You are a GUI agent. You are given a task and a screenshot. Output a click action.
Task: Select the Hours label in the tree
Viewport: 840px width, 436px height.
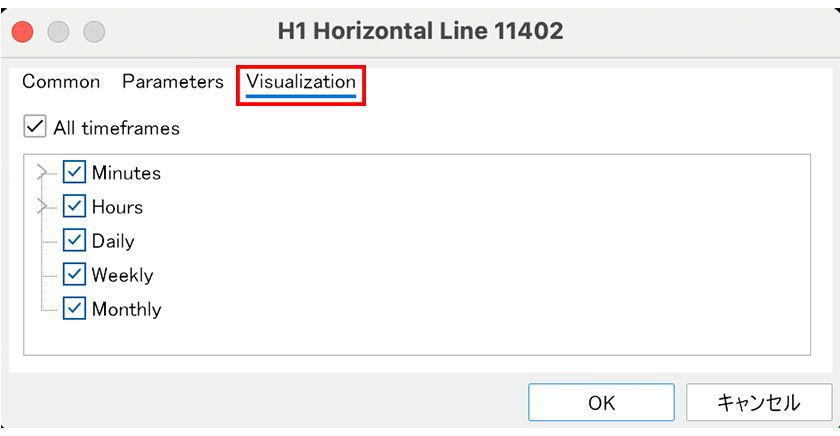pyautogui.click(x=117, y=207)
